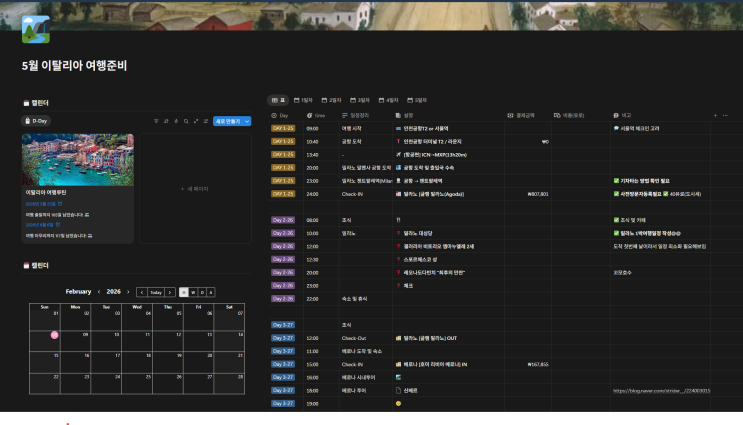Viewport: 743px width, 425px height.
Task: Open gallery database in full page via expand icon
Action: point(196,121)
